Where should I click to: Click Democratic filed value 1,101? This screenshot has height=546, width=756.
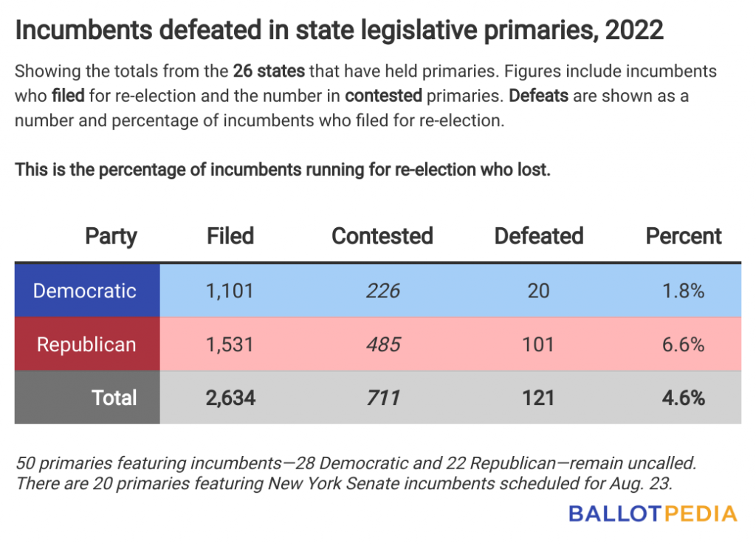click(230, 291)
